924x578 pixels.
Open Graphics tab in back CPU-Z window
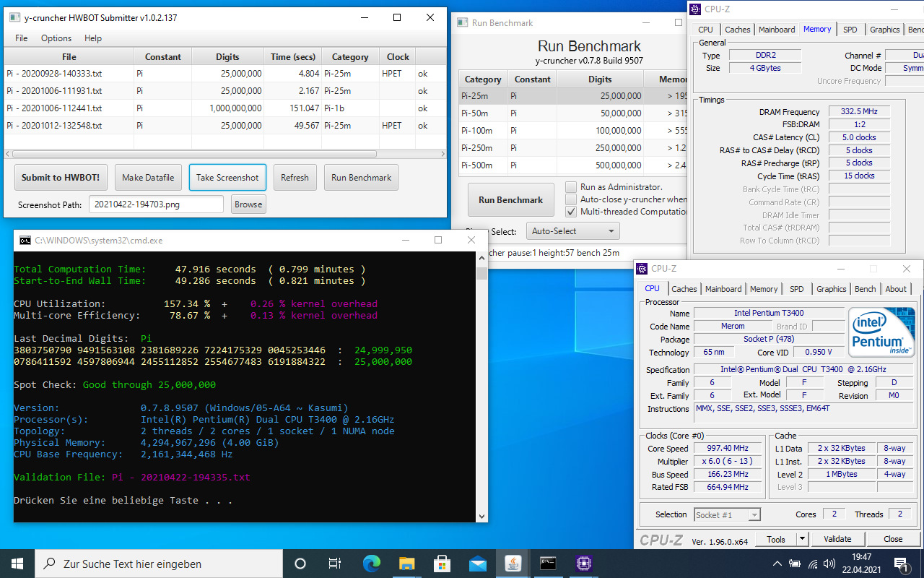coord(884,30)
